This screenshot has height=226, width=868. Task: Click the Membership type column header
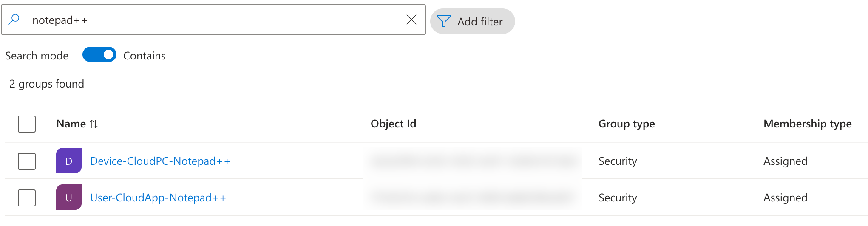[x=807, y=124]
